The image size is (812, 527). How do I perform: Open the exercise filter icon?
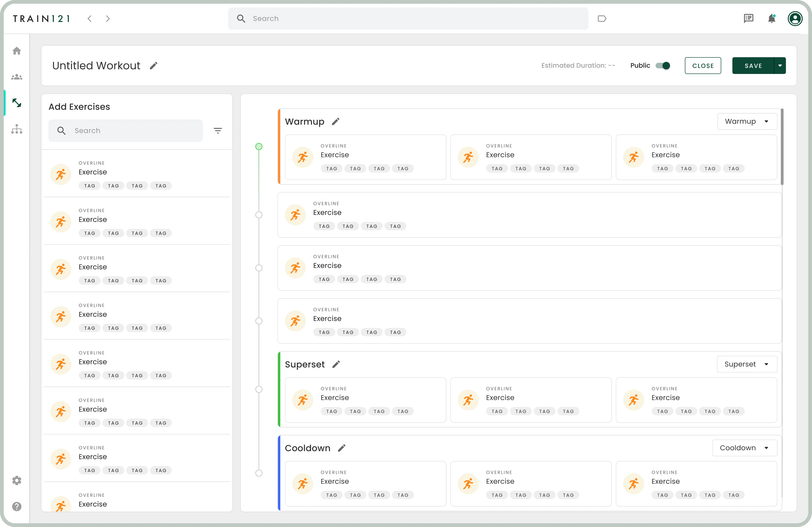(x=218, y=130)
